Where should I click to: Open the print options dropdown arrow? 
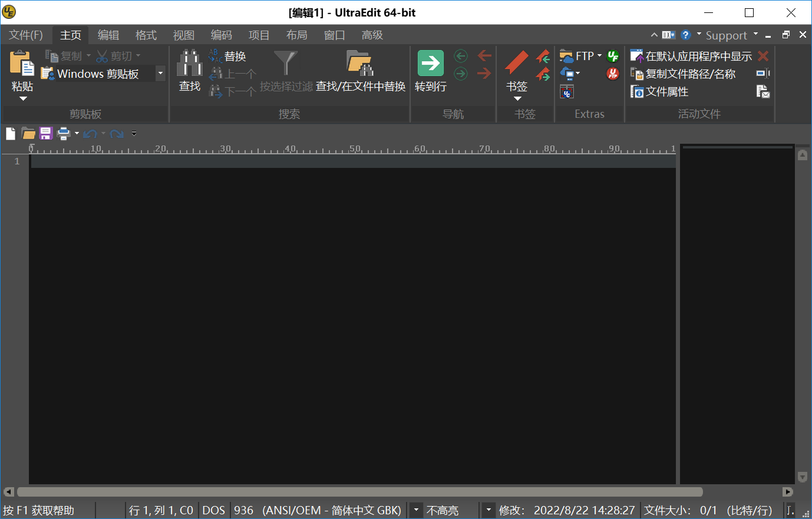(77, 134)
